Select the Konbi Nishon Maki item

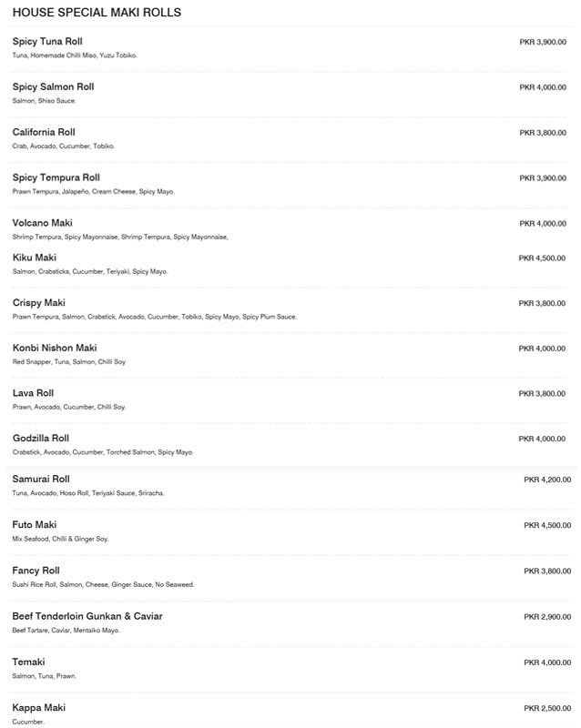[x=55, y=348]
